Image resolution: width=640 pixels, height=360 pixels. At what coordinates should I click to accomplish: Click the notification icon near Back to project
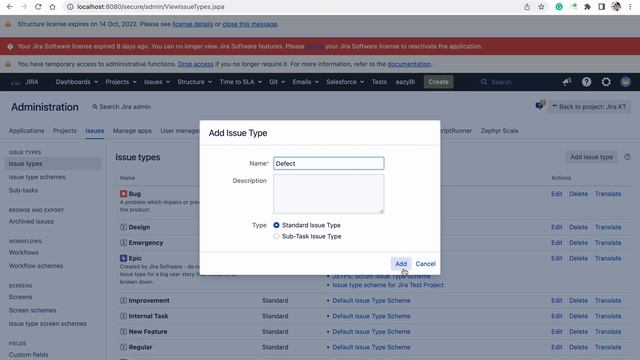point(540,105)
